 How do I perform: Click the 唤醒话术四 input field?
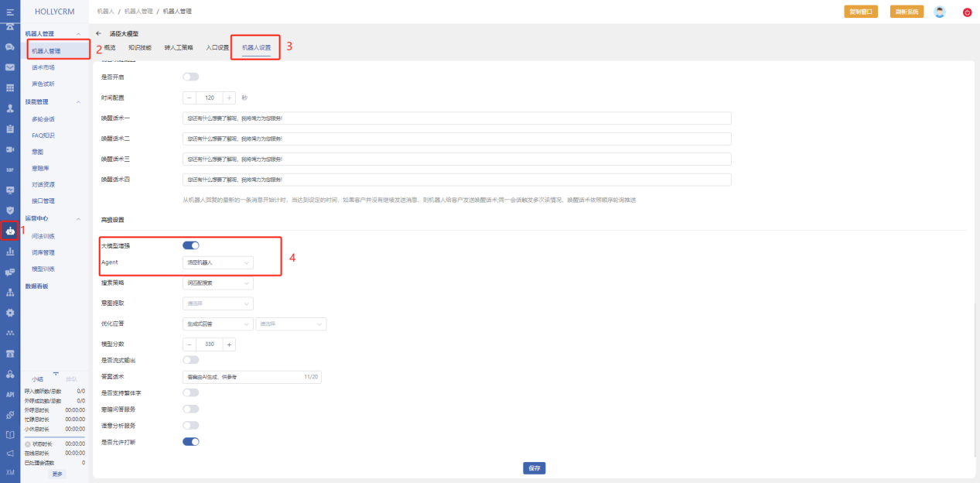[x=457, y=180]
